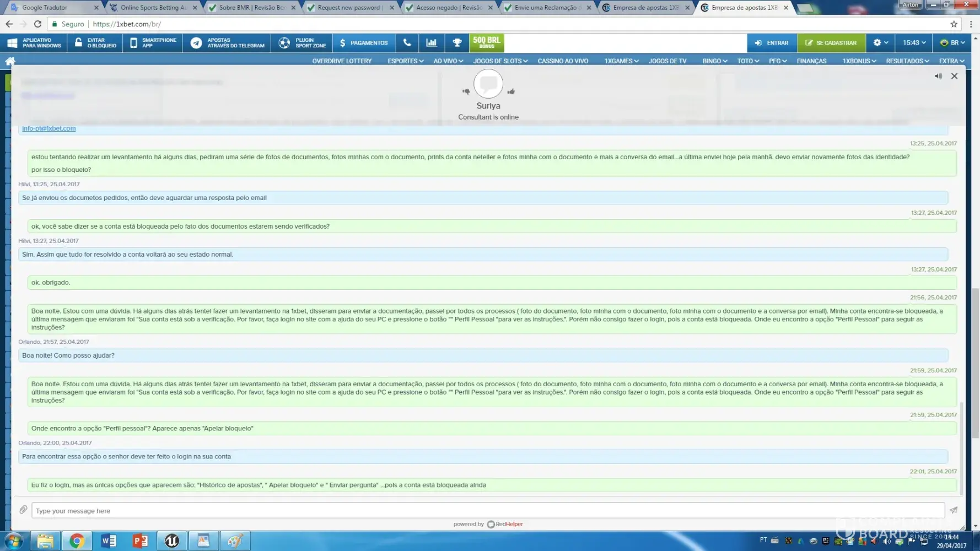Switch to Envie uma Reclamação tab

coord(547,8)
